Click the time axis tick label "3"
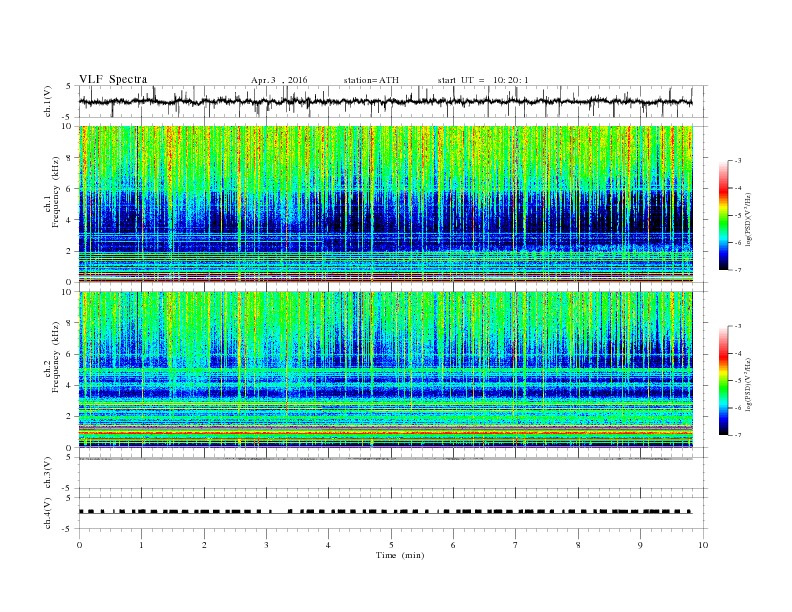The width and height of the screenshot is (792, 612). 266,545
